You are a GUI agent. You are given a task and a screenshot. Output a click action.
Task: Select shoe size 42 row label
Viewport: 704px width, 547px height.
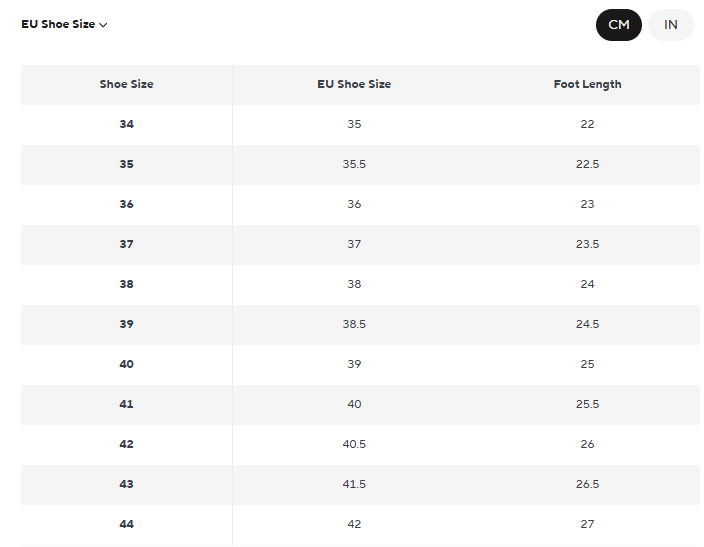tap(126, 444)
